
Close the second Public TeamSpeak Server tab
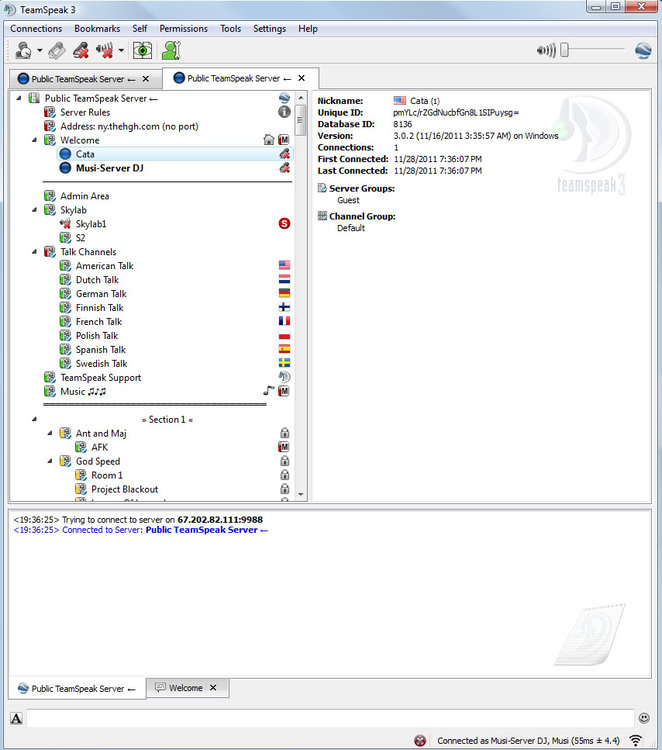pos(301,78)
